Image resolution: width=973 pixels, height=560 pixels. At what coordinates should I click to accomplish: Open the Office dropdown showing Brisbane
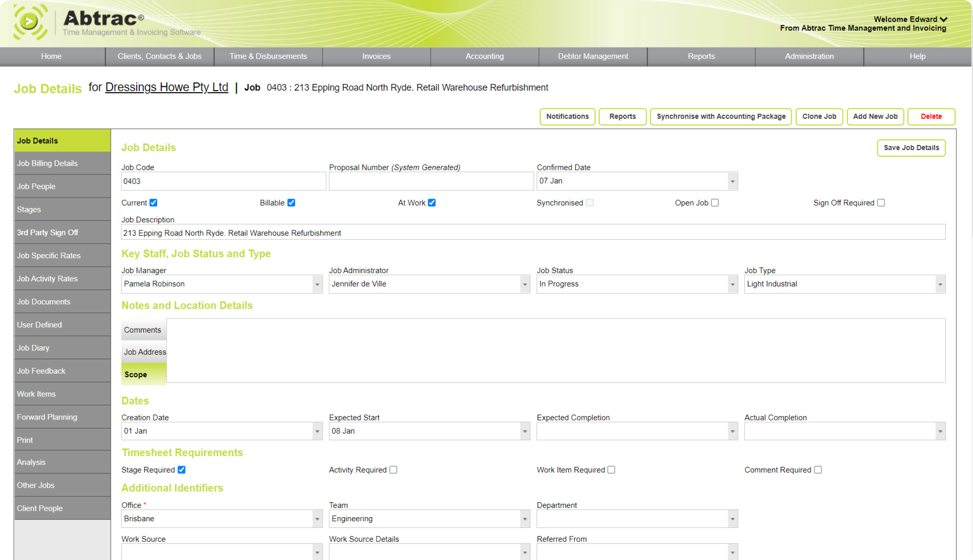point(317,519)
